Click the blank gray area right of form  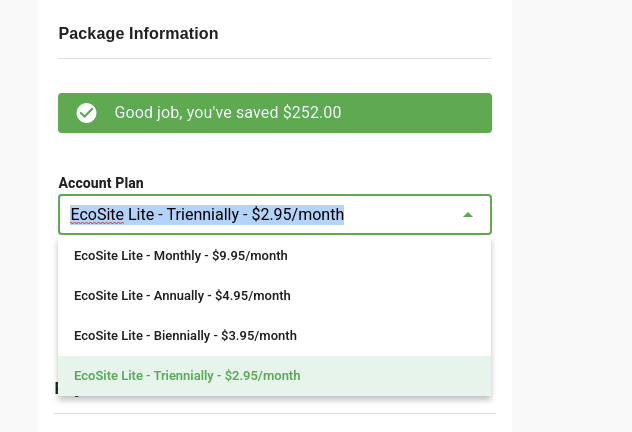point(572,216)
